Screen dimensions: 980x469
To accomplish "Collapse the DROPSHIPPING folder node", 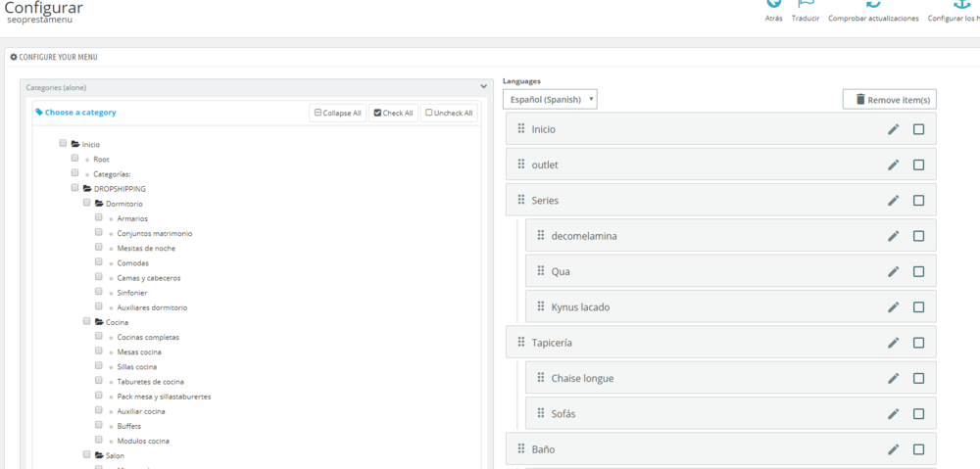I will click(x=87, y=188).
